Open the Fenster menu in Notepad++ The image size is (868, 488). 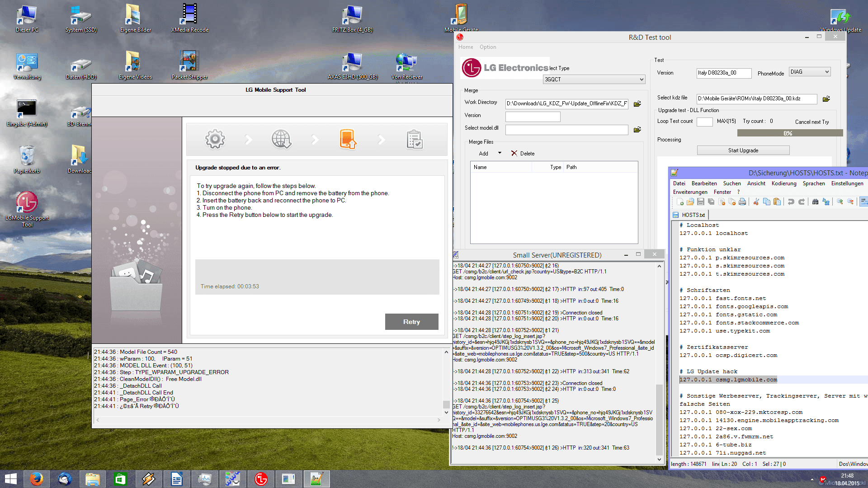point(722,192)
